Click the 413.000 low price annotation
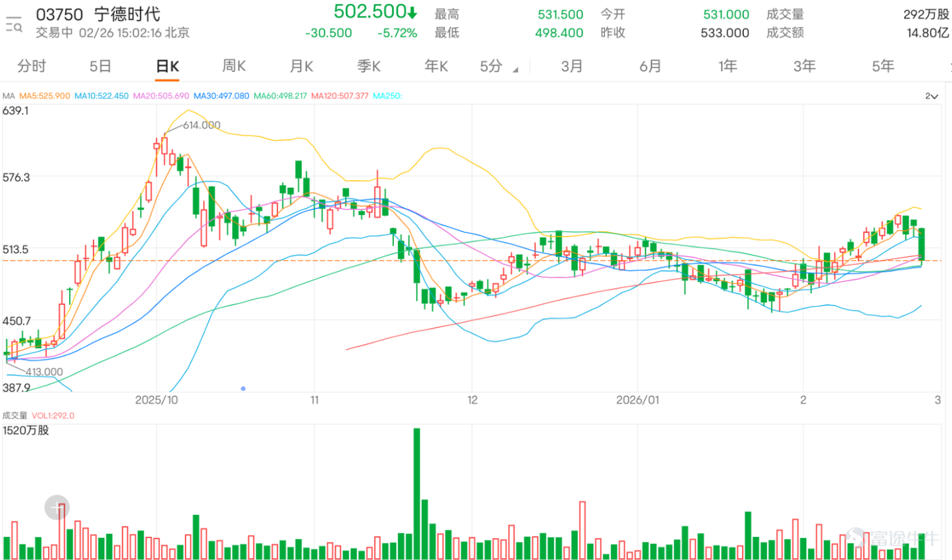 point(44,372)
